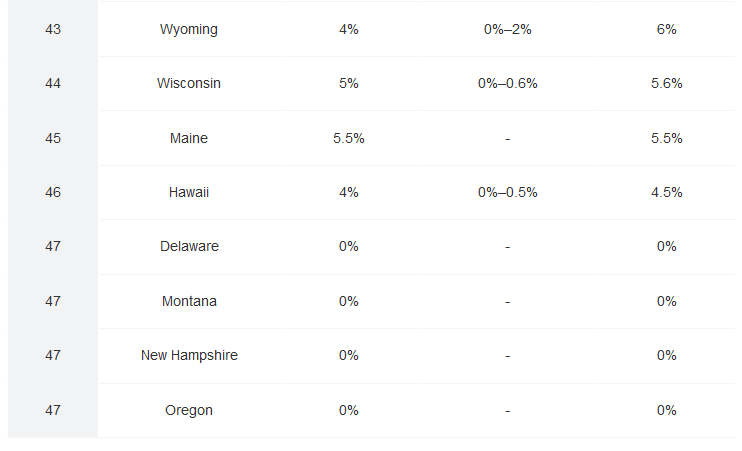The image size is (742, 451).
Task: Select the rank 43 cell
Action: (x=53, y=29)
